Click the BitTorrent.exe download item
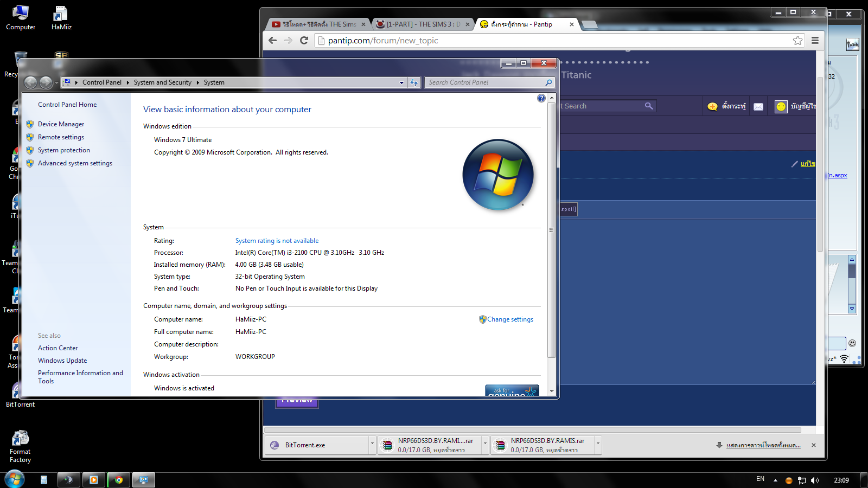The width and height of the screenshot is (868, 488). pyautogui.click(x=317, y=445)
